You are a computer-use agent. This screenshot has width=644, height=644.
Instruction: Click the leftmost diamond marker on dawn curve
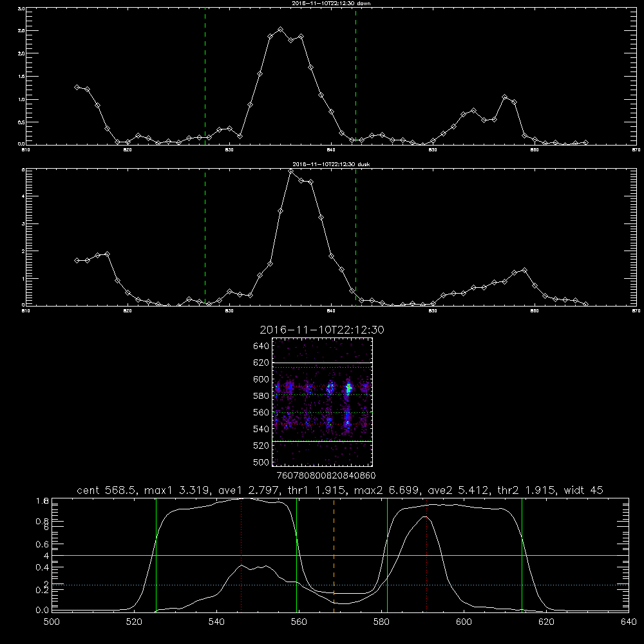tap(77, 87)
